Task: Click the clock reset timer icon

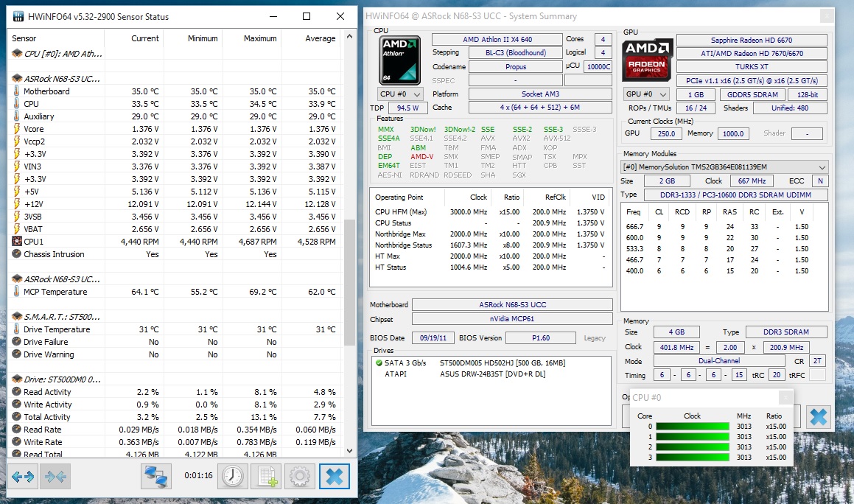Action: click(233, 477)
